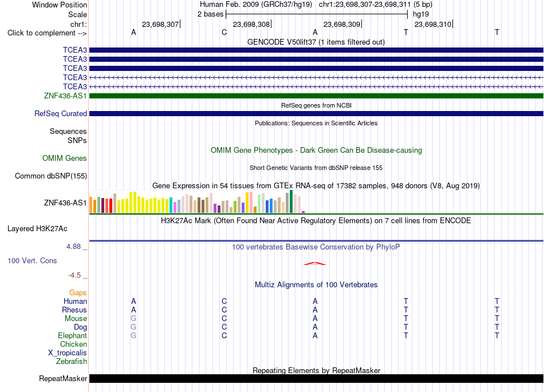544x392 pixels.
Task: Click the C base in the complement sequence row
Action: coord(224,33)
